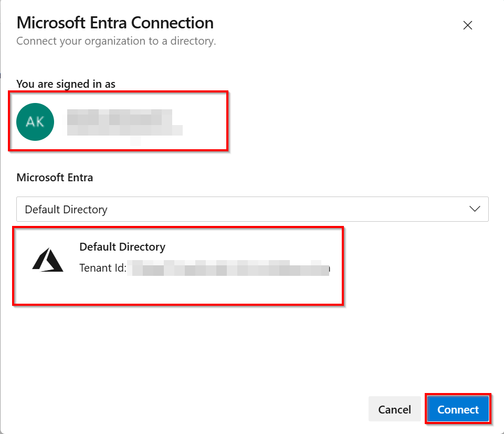Click the 'You are signed in as' text

pyautogui.click(x=66, y=84)
